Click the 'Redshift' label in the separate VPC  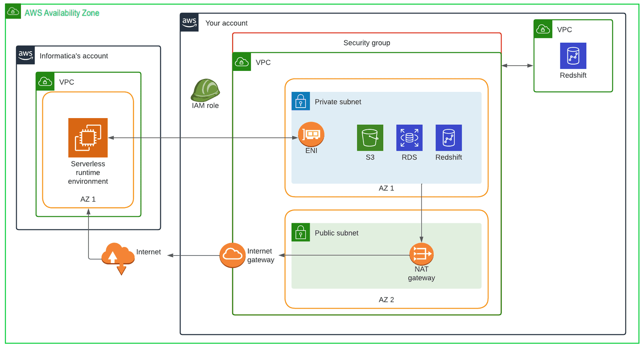573,75
